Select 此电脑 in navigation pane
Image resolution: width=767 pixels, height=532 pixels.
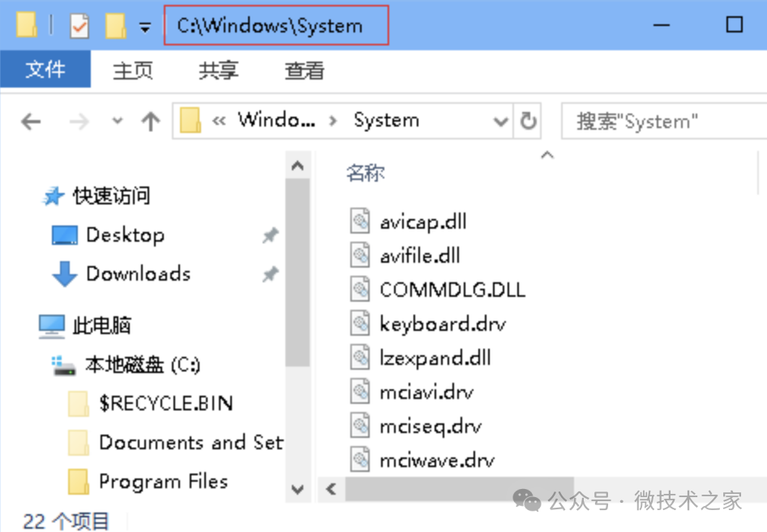pos(101,325)
